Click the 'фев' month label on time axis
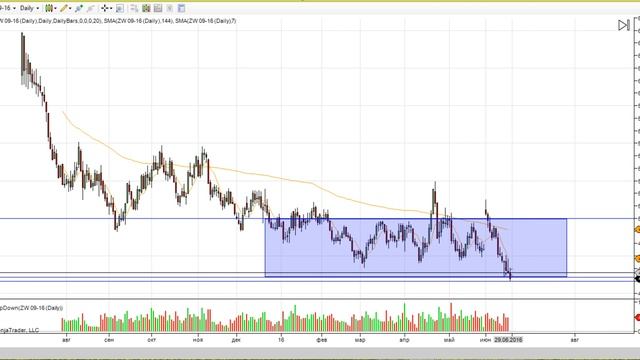 (x=322, y=340)
